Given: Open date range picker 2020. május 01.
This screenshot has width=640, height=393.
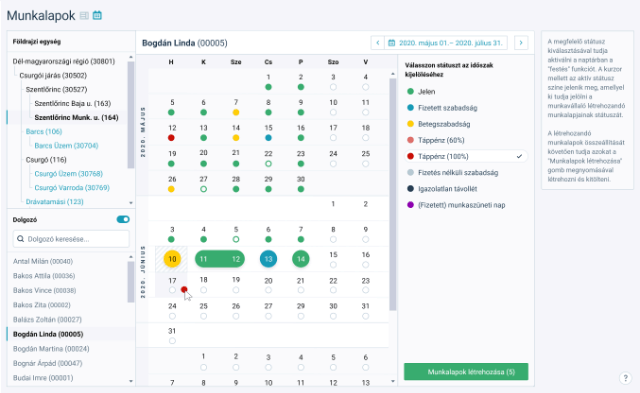Looking at the screenshot, I should click(446, 43).
